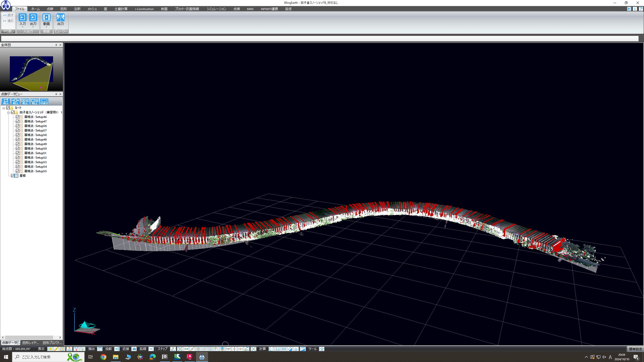This screenshot has width=644, height=362.
Task: Collapse the ルート tree node
Action: 4,108
